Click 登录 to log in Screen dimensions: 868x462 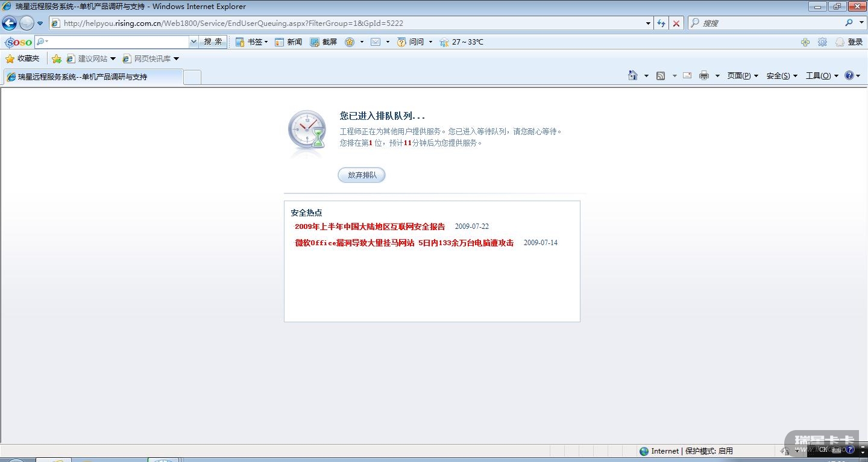849,42
